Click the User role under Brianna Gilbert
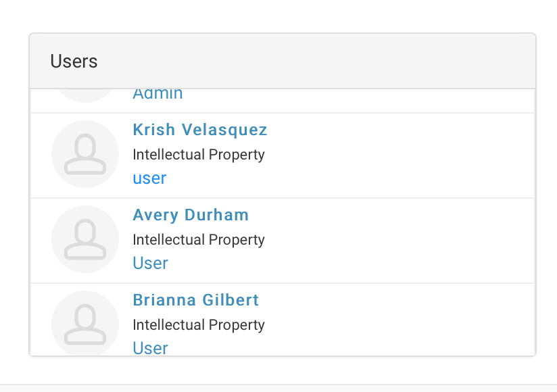Screen dimensions: 557x392 [x=150, y=347]
